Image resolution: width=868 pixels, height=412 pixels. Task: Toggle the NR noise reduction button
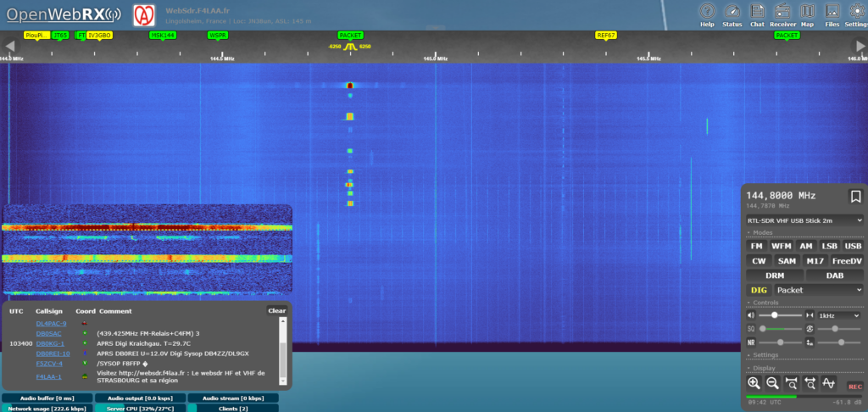[x=751, y=342]
